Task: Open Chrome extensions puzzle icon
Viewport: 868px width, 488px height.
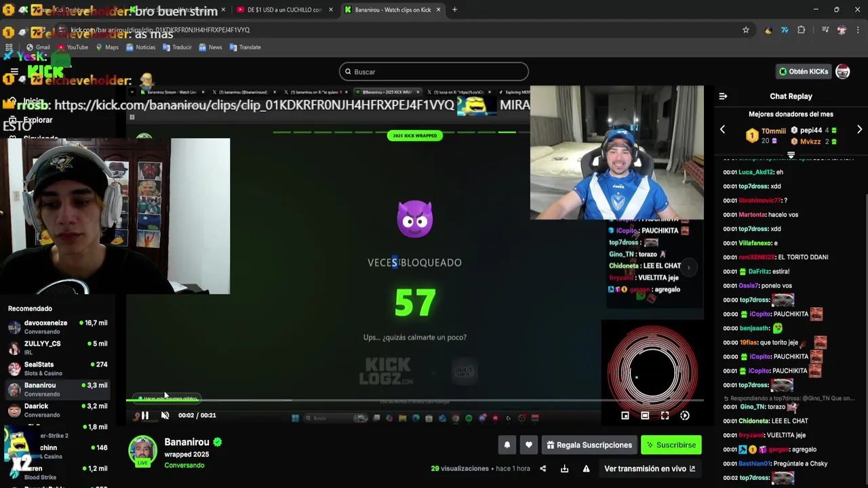Action: (802, 30)
